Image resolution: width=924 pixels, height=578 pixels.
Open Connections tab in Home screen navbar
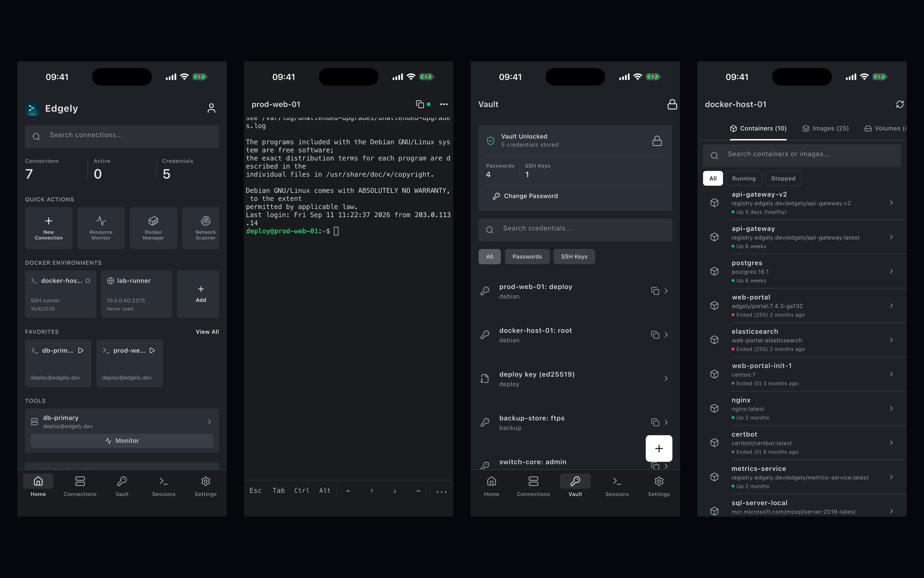80,486
